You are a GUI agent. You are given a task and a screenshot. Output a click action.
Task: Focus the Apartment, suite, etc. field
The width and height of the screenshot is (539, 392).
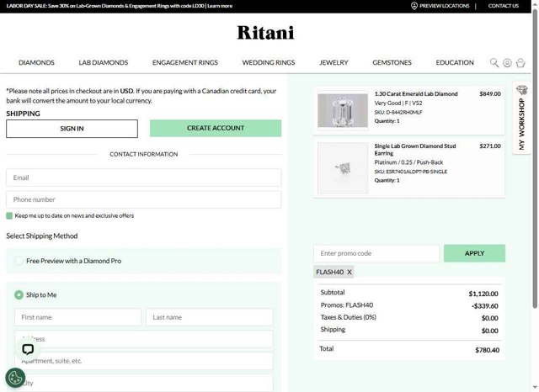[144, 361]
